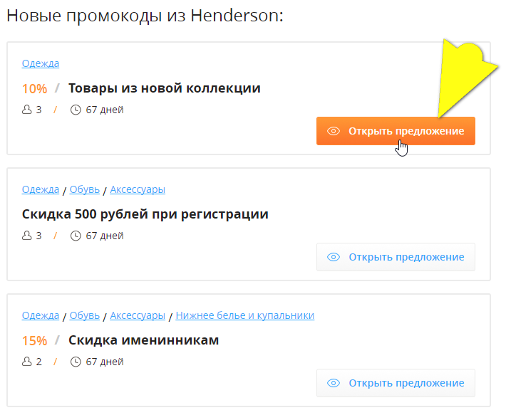Click title Скидка 500 рублей при регистрации

(x=145, y=214)
